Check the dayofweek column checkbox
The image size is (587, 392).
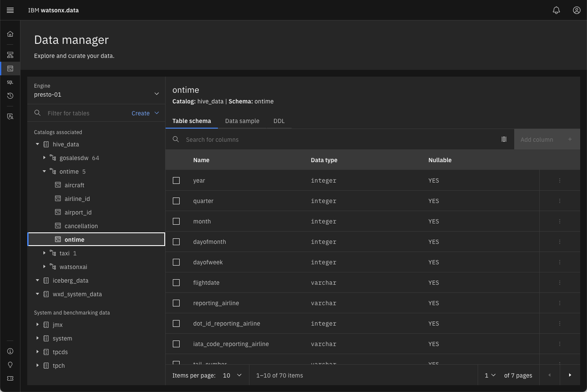point(176,262)
